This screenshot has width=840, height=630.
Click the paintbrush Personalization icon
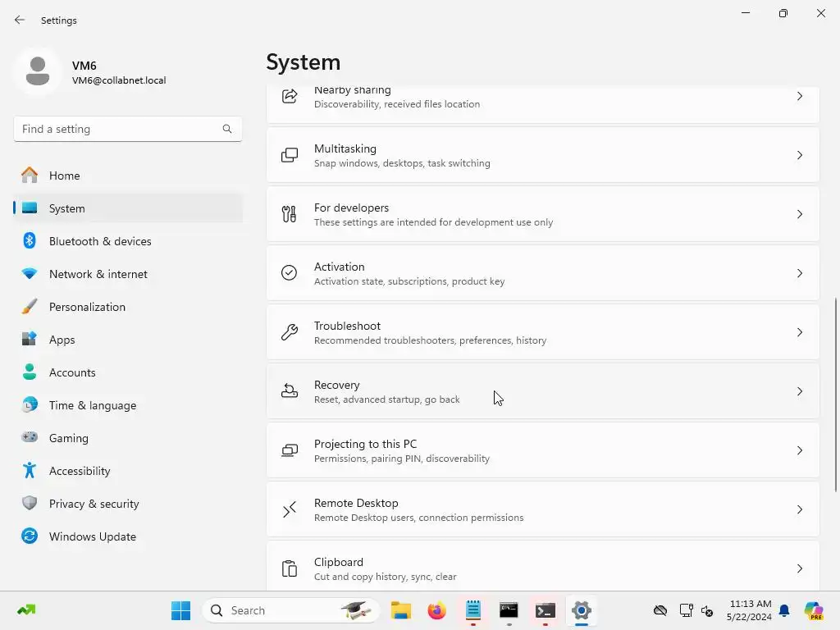click(x=30, y=307)
